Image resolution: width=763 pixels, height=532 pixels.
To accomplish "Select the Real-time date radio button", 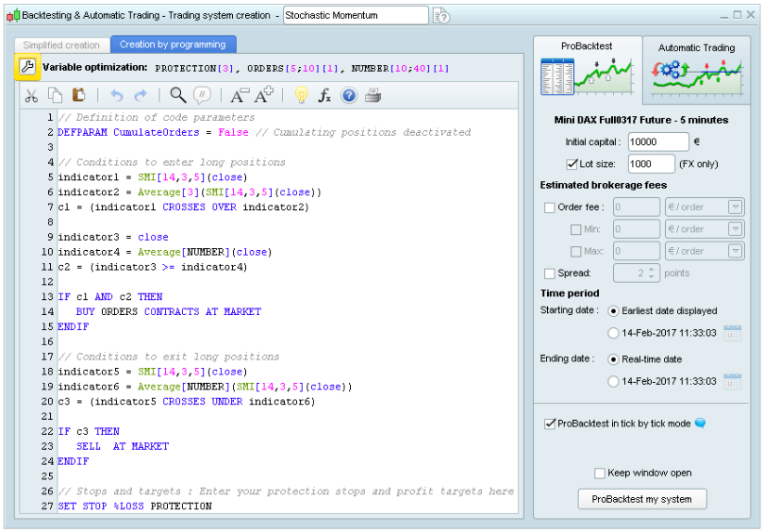I will coord(614,359).
